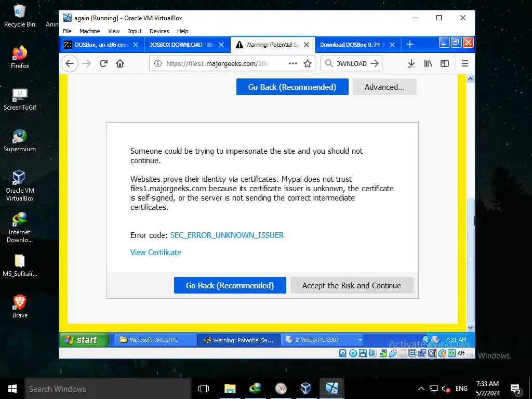Open the SEC_ERROR_UNKNOWN_ISSUER error code link
The height and width of the screenshot is (399, 532).
(227, 235)
